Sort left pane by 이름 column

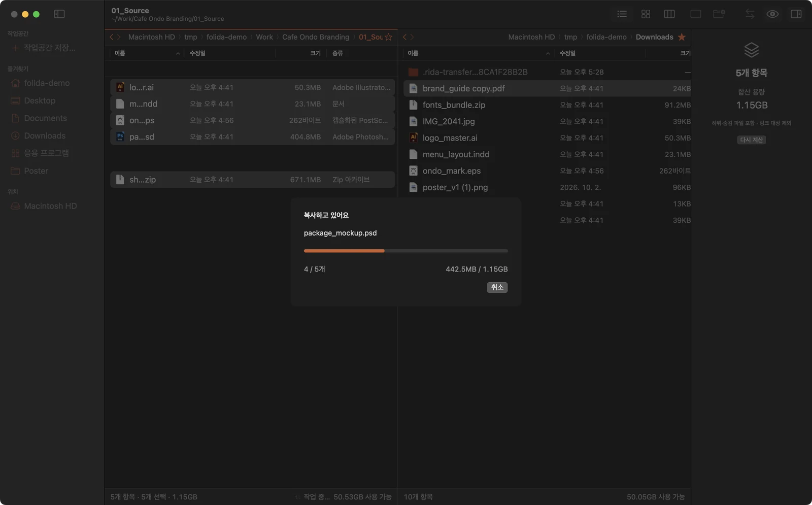[x=147, y=53]
